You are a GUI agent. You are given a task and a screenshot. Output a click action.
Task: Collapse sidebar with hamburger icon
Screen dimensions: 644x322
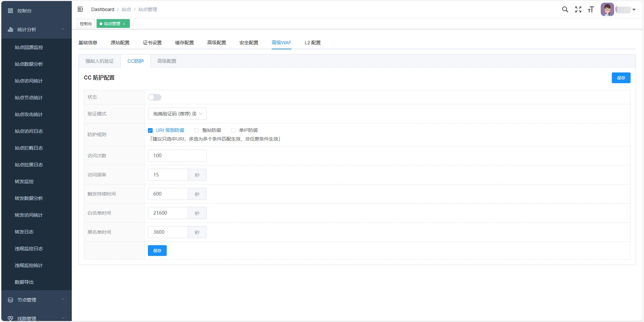coord(80,9)
